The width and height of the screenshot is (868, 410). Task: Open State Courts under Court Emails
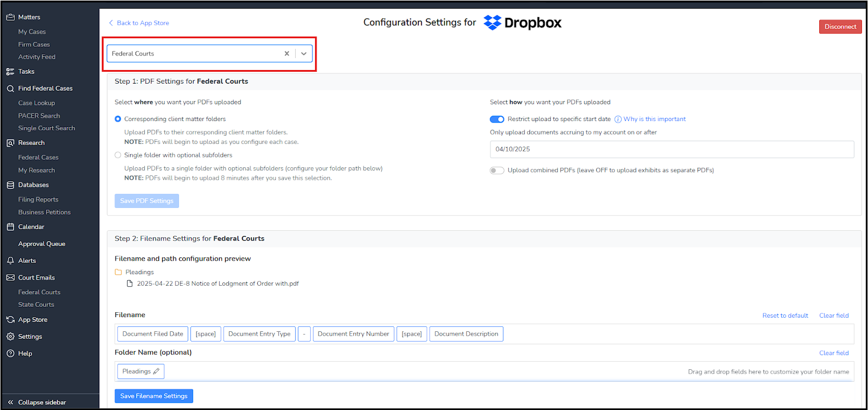[x=36, y=305]
